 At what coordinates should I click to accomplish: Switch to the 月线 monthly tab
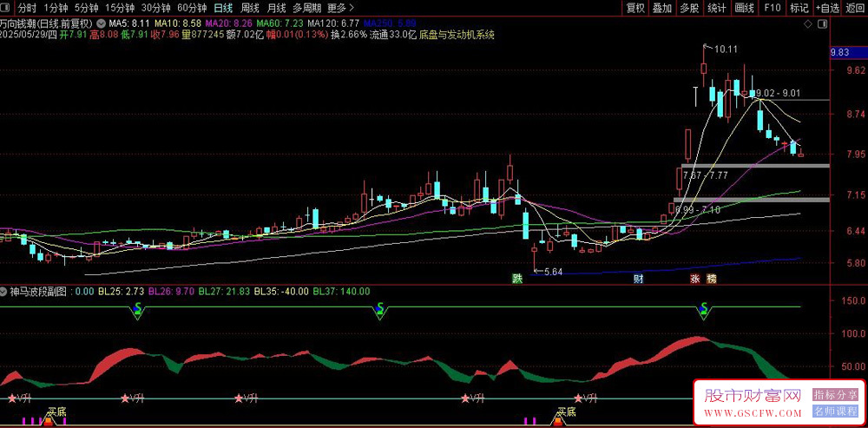click(x=276, y=8)
